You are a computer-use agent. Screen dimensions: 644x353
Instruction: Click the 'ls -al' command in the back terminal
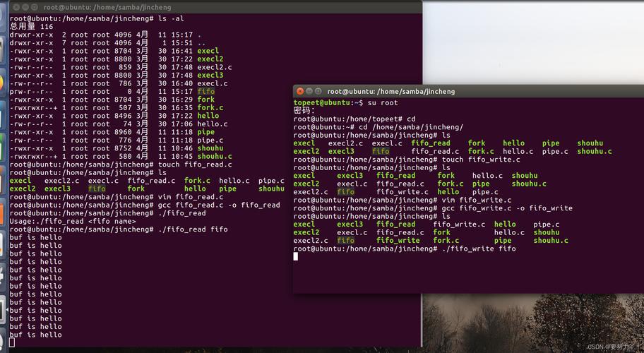pos(171,18)
